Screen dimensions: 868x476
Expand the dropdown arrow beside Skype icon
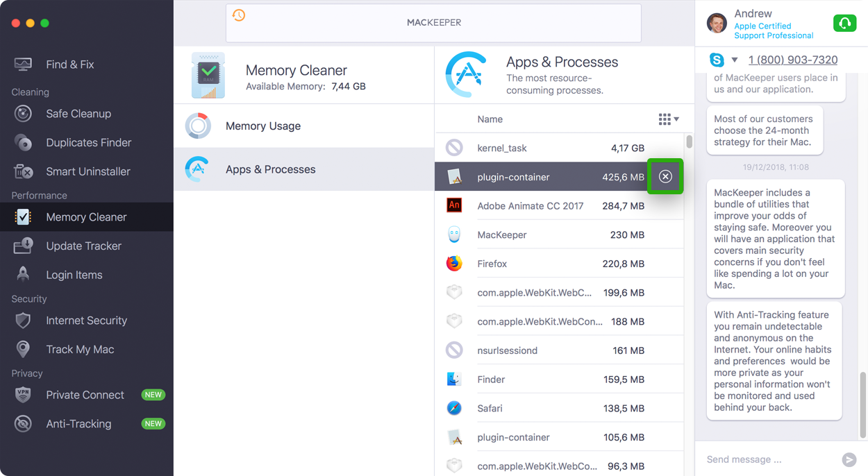(x=735, y=60)
